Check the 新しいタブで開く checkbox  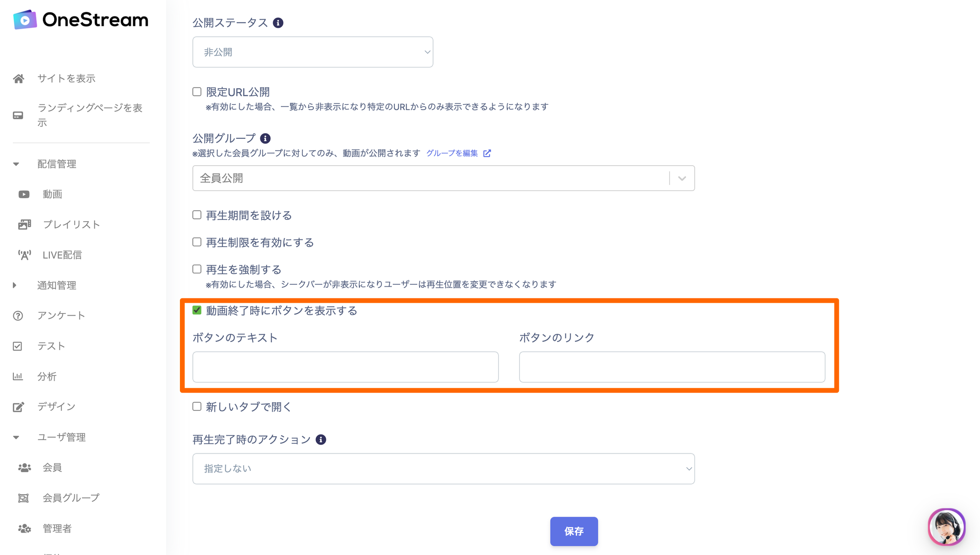(197, 407)
